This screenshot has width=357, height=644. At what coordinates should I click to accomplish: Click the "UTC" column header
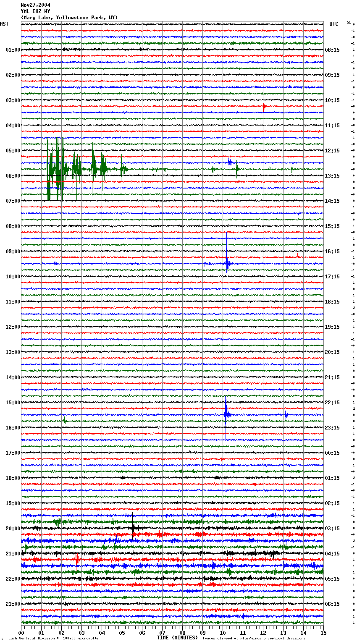click(x=334, y=24)
